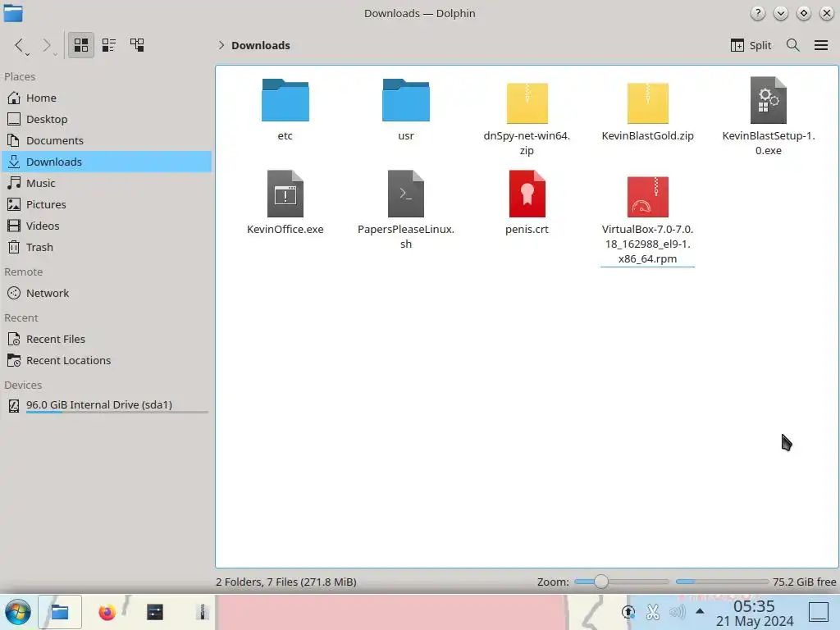Launch Firefox from the taskbar
Screen dimensions: 840x630
click(x=107, y=612)
